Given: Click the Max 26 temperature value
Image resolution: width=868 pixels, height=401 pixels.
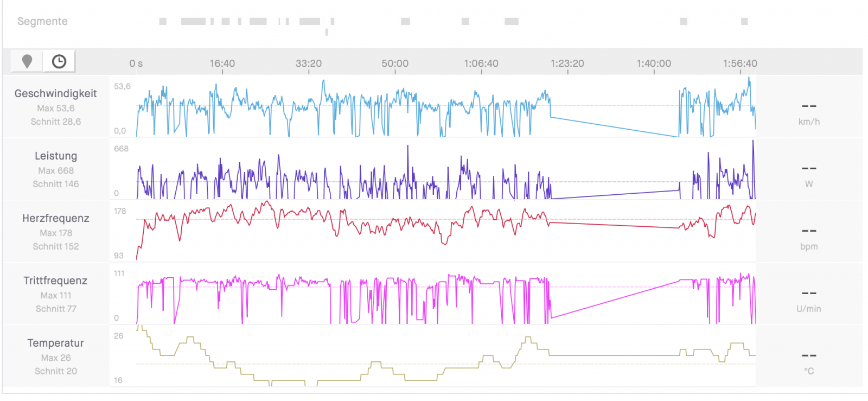Looking at the screenshot, I should (56, 358).
